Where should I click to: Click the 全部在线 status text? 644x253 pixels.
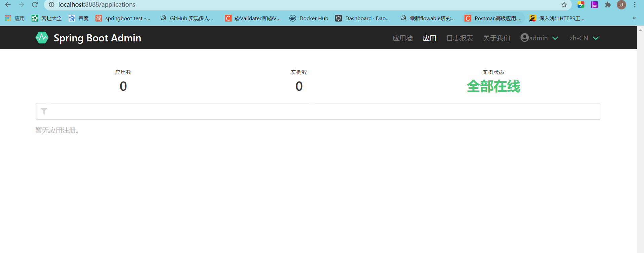pos(493,86)
